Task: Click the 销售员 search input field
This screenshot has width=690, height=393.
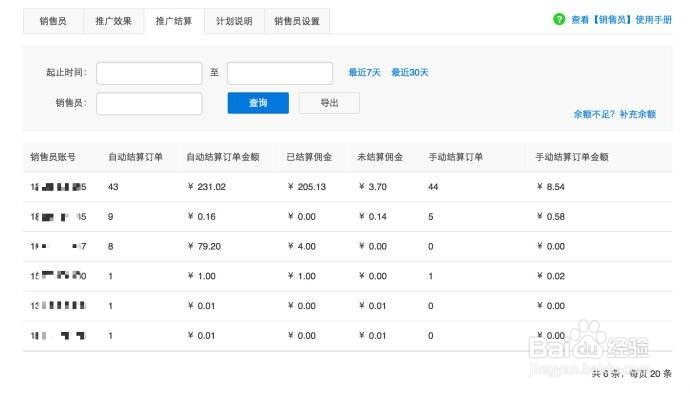Action: point(149,103)
